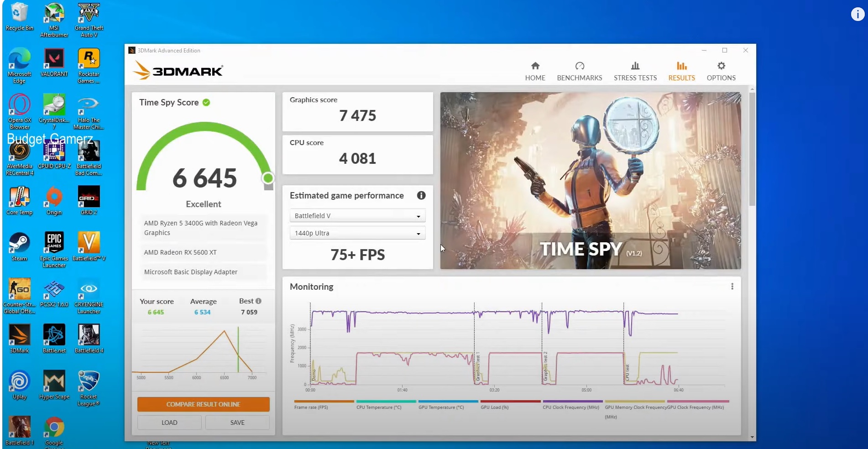Image resolution: width=868 pixels, height=449 pixels.
Task: Select Counter-Strike Global Offensive icon
Action: (19, 296)
